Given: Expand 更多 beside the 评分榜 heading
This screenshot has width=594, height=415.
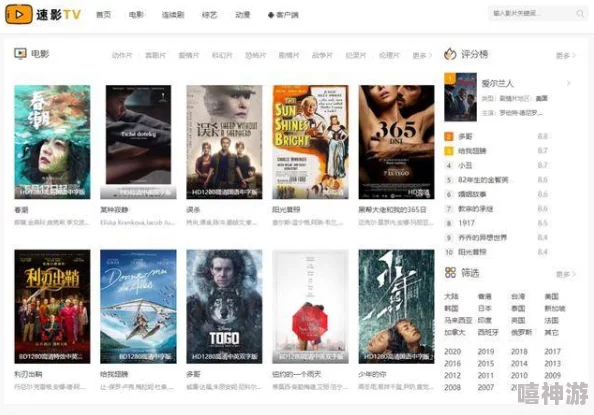Looking at the screenshot, I should pyautogui.click(x=566, y=56).
